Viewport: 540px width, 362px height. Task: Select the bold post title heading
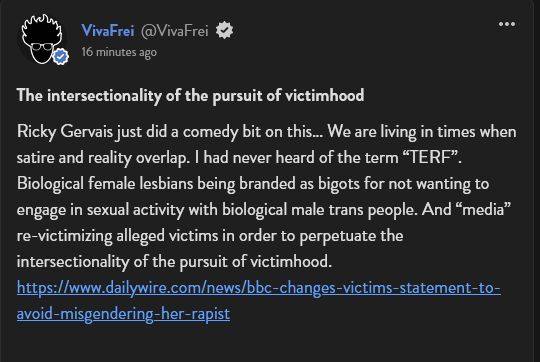coord(190,95)
